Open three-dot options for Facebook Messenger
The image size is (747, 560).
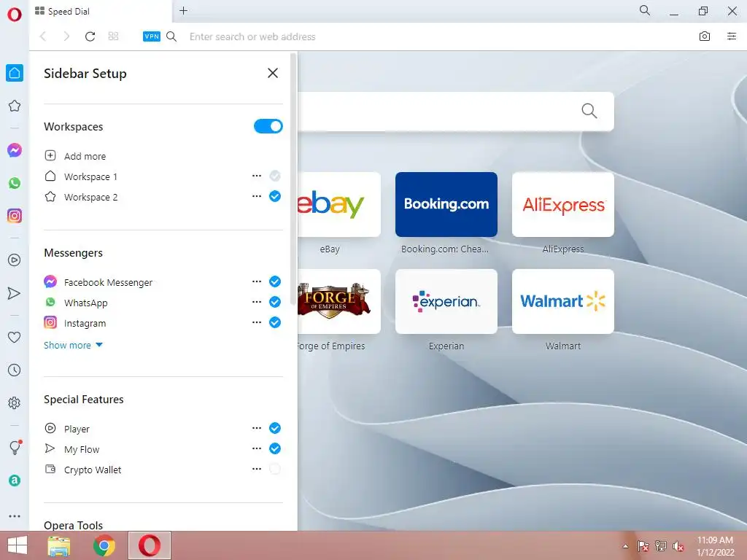coord(257,281)
